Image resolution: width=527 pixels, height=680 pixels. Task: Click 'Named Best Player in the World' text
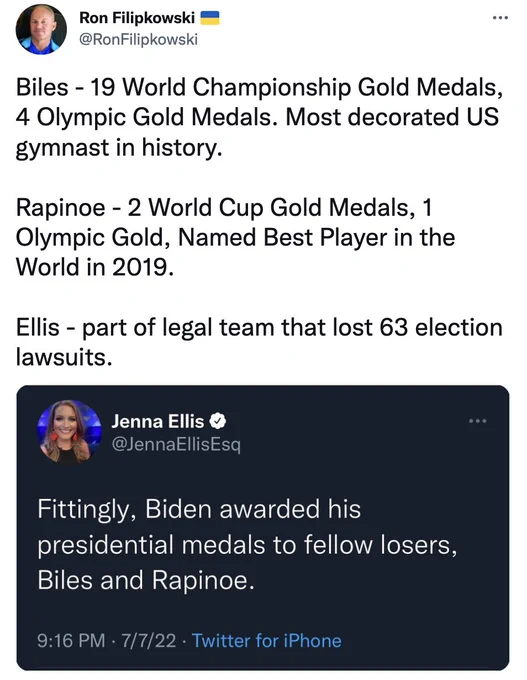coord(236,252)
